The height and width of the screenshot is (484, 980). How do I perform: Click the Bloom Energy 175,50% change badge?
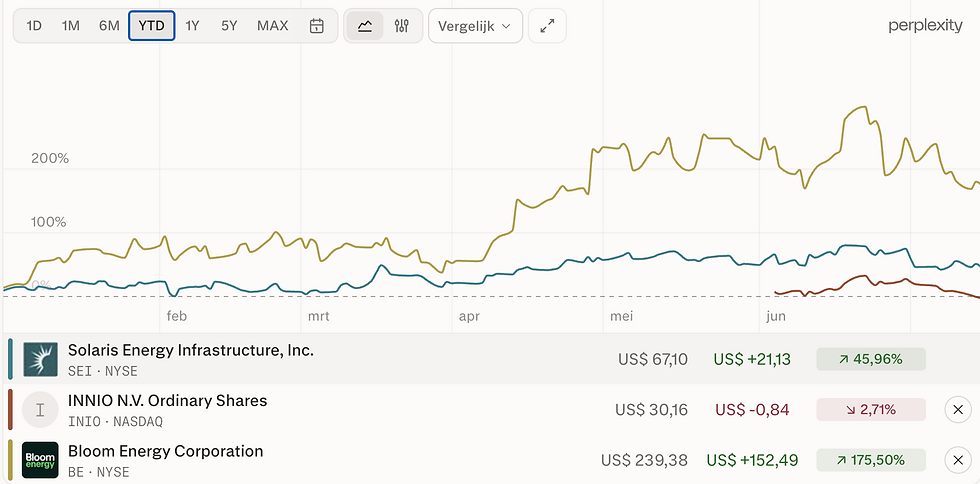point(871,460)
